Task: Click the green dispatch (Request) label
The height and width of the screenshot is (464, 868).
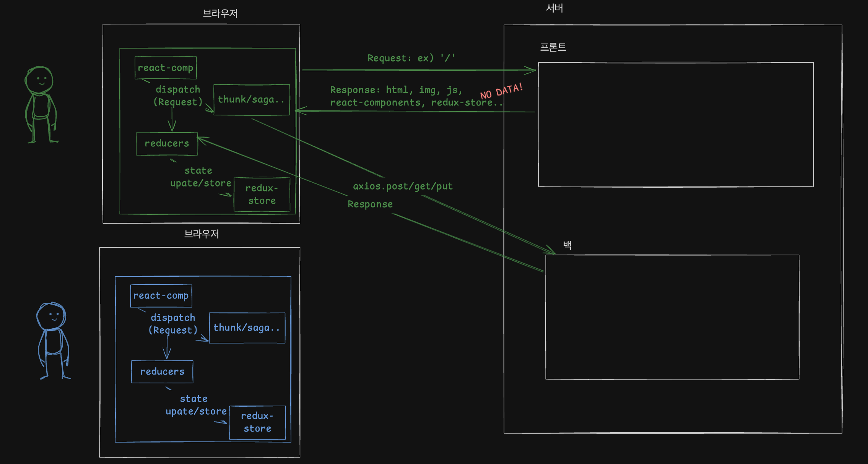Action: point(178,96)
